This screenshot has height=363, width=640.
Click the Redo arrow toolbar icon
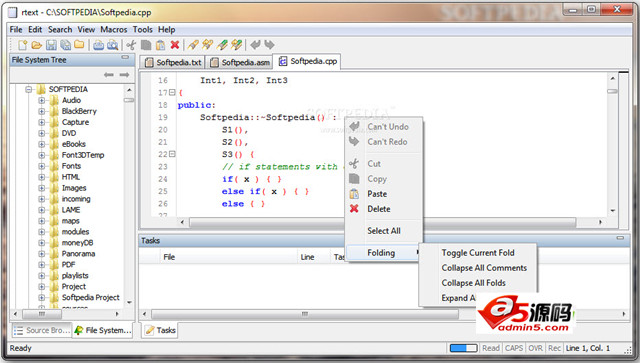pos(269,45)
